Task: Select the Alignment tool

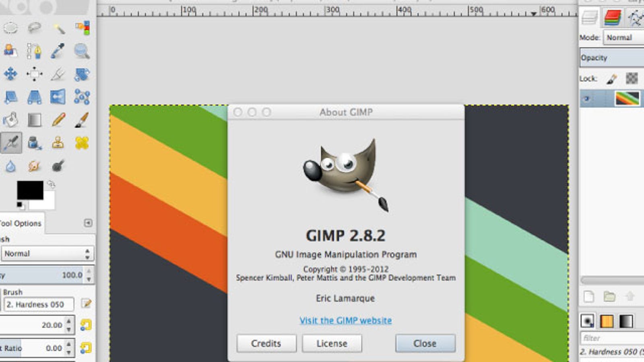Action: click(x=34, y=74)
